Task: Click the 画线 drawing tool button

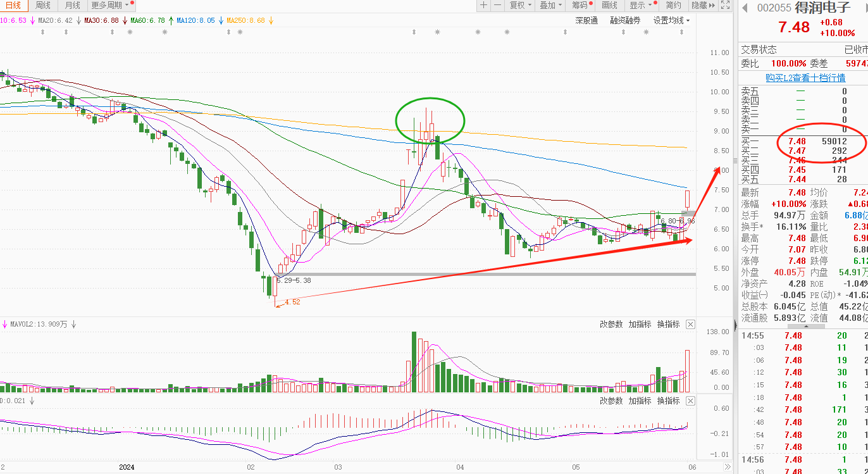Action: pyautogui.click(x=609, y=5)
